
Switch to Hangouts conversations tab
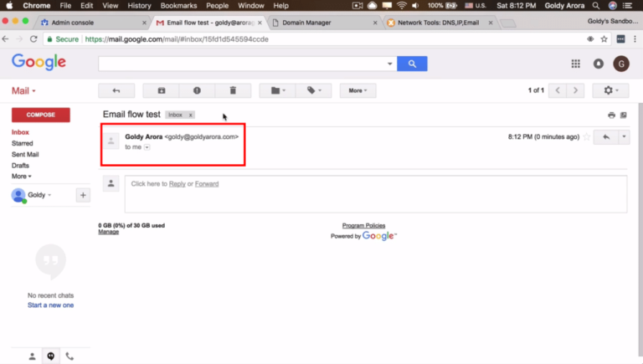(51, 356)
